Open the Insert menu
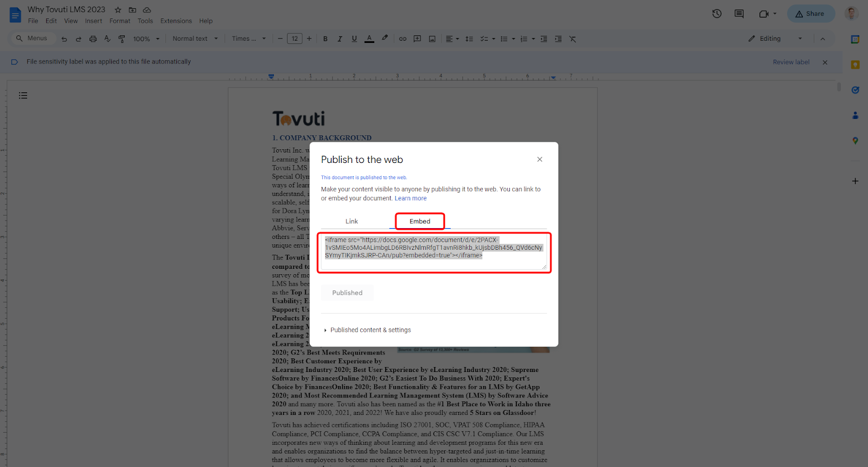The width and height of the screenshot is (868, 467). pyautogui.click(x=93, y=21)
